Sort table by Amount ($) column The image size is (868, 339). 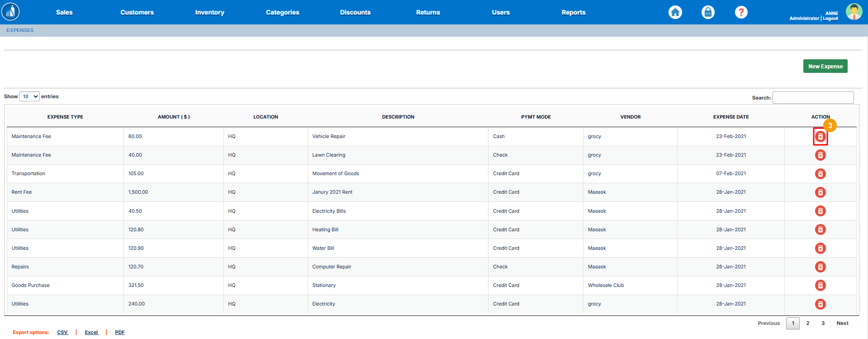174,117
